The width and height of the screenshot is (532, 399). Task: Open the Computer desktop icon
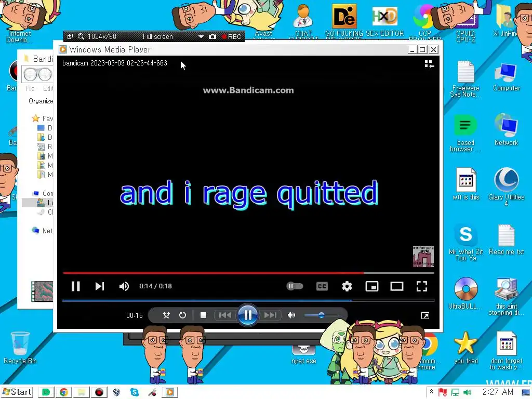tap(506, 77)
